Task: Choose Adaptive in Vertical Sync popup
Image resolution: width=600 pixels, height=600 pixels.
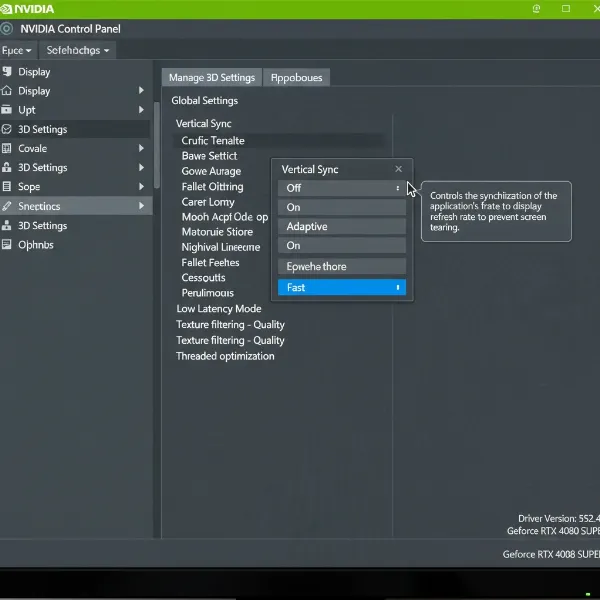Action: [x=342, y=226]
